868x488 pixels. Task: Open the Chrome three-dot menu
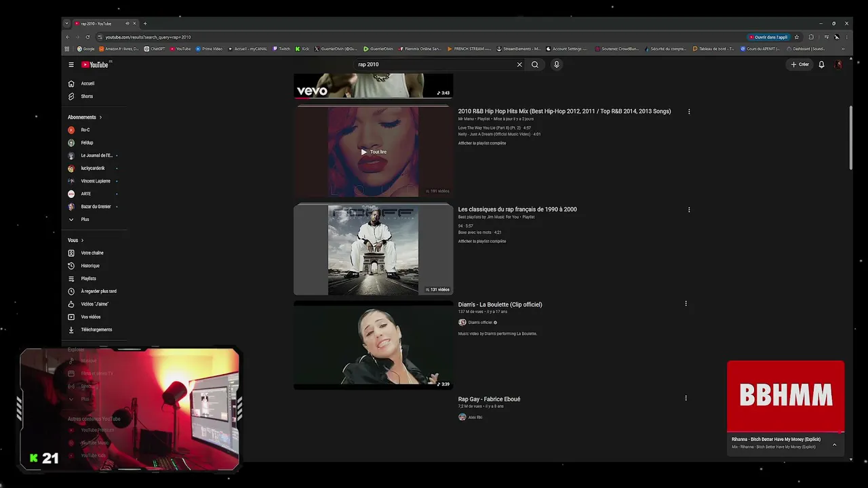click(x=846, y=37)
